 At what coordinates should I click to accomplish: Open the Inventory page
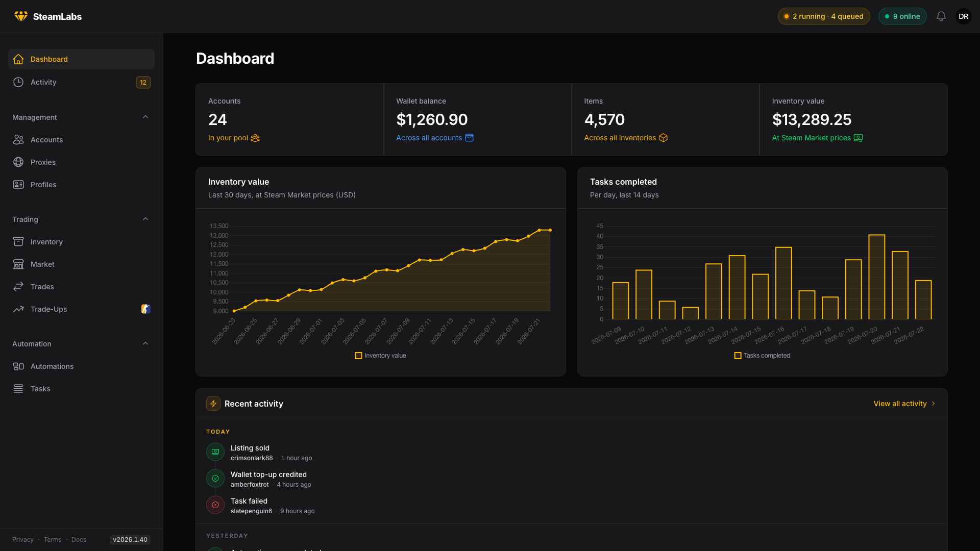click(81, 242)
